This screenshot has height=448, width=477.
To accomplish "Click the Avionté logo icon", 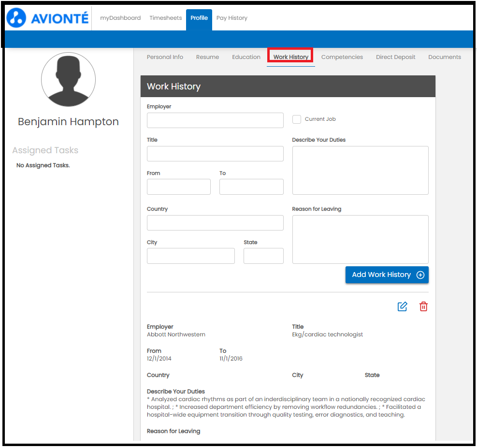I will pyautogui.click(x=16, y=18).
